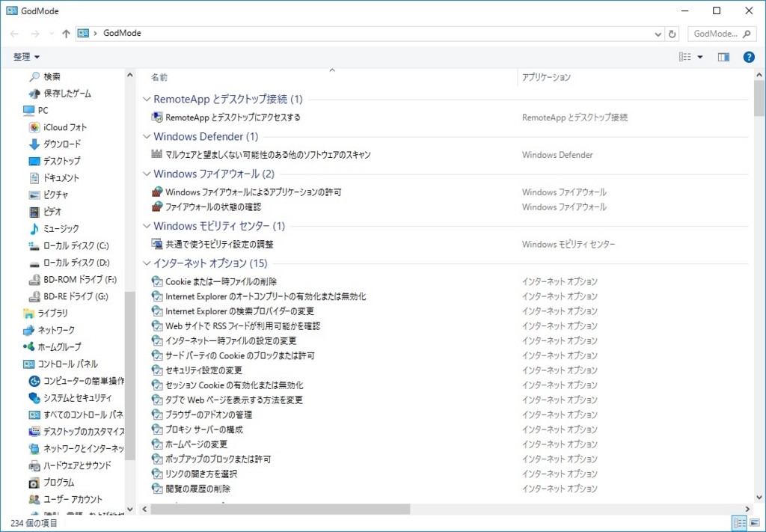The height and width of the screenshot is (532, 766).
Task: Open Internet Explorer の検索プロバイダーの変更
Action: [x=240, y=311]
